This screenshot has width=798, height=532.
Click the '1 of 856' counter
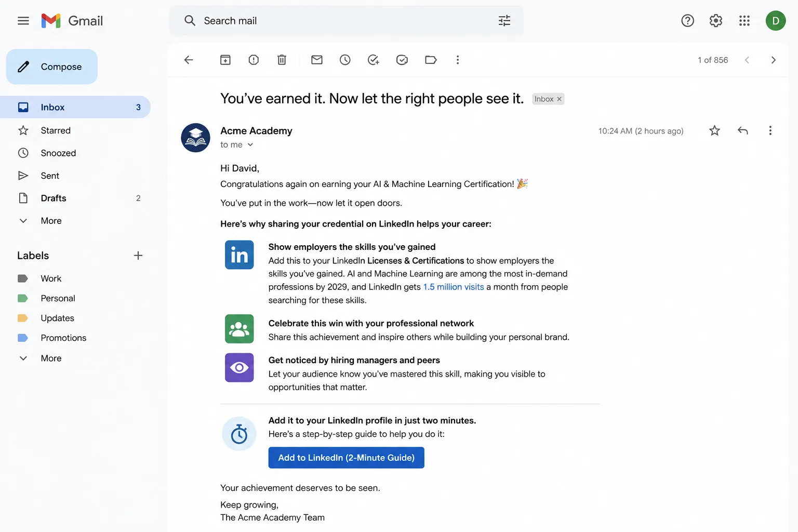(713, 60)
